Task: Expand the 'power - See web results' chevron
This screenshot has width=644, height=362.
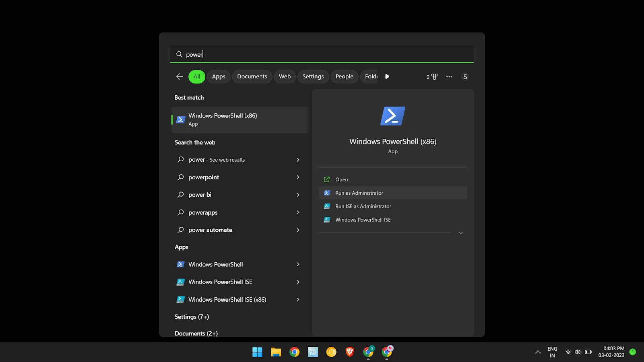Action: point(298,160)
